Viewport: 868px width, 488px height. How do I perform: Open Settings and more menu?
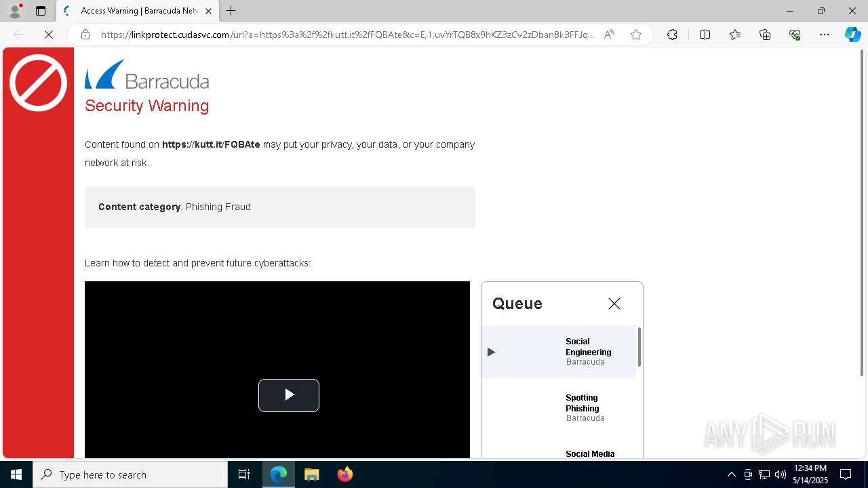point(825,35)
